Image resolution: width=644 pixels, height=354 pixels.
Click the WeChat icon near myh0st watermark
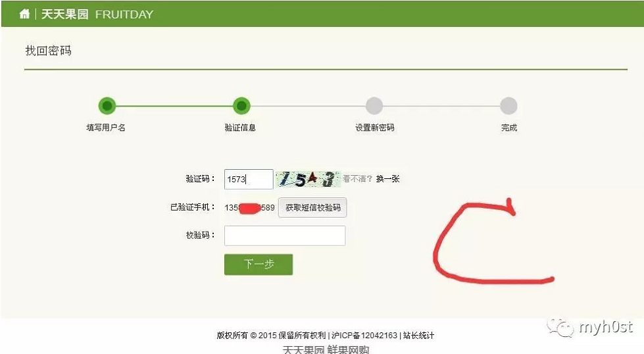point(559,327)
